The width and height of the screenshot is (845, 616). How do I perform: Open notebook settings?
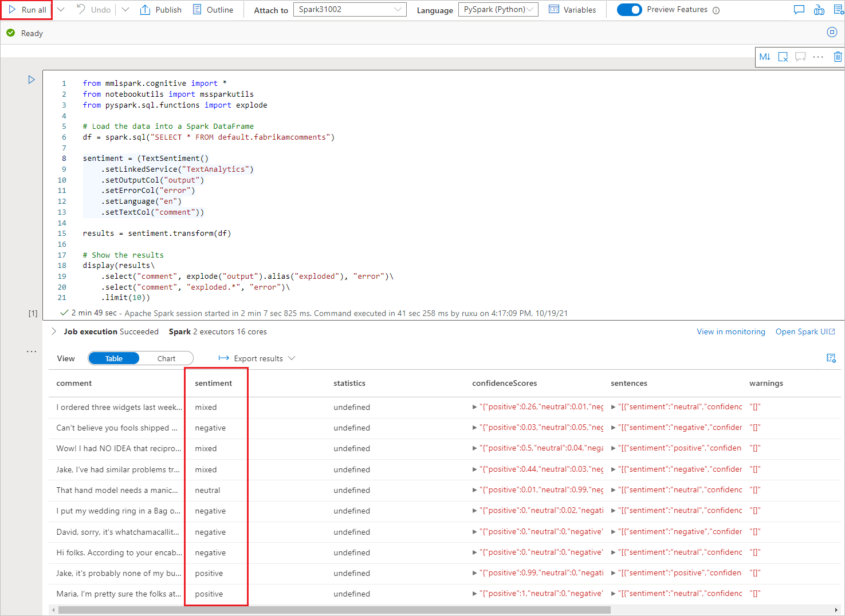click(840, 9)
